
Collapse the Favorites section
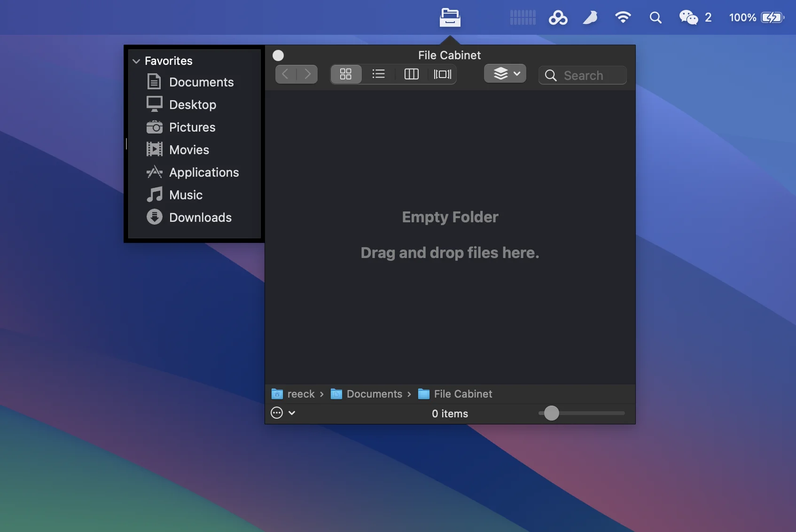click(x=136, y=61)
